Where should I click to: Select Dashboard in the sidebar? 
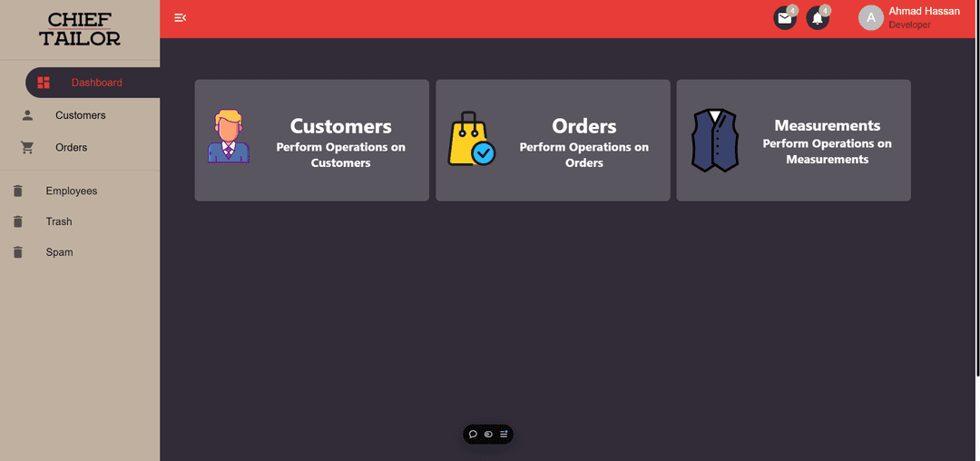(x=93, y=83)
